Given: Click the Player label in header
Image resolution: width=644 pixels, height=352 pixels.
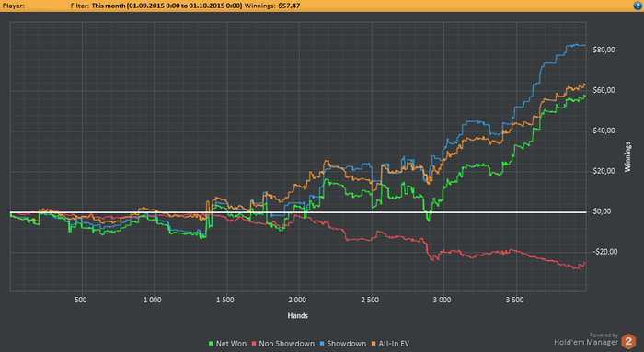Looking at the screenshot, I should coord(13,6).
